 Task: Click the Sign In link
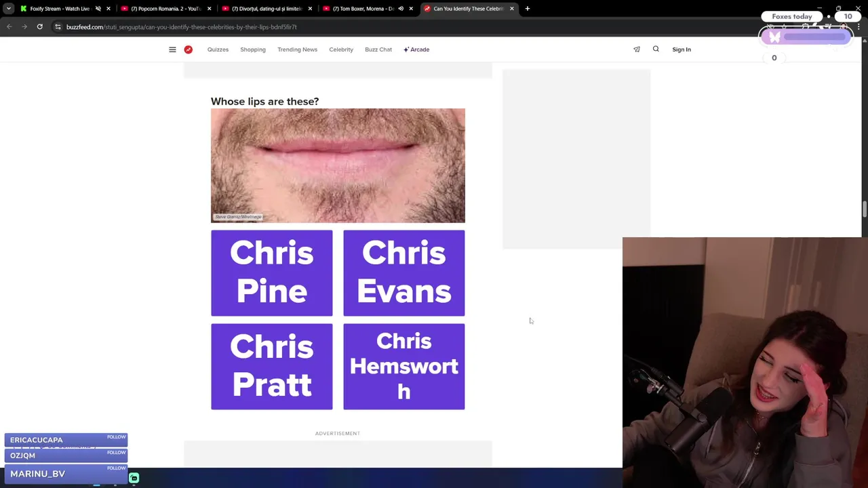click(682, 49)
